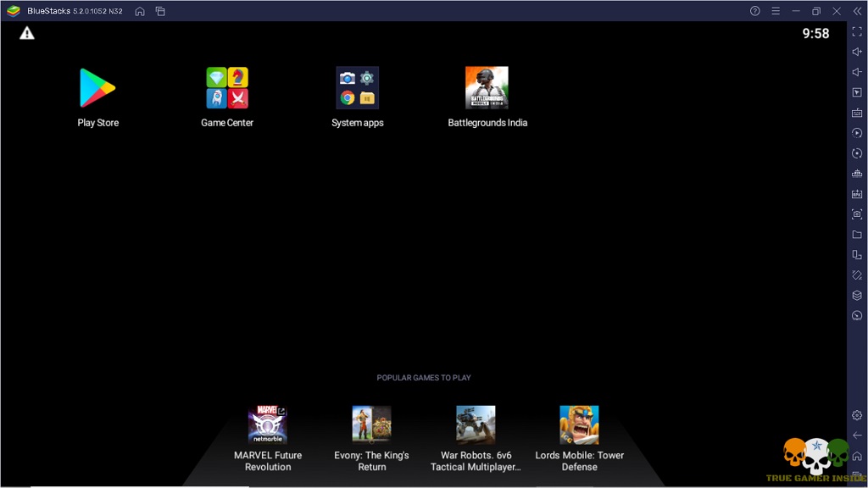Open the hamburger menu in the title bar
This screenshot has width=868, height=488.
click(x=776, y=11)
